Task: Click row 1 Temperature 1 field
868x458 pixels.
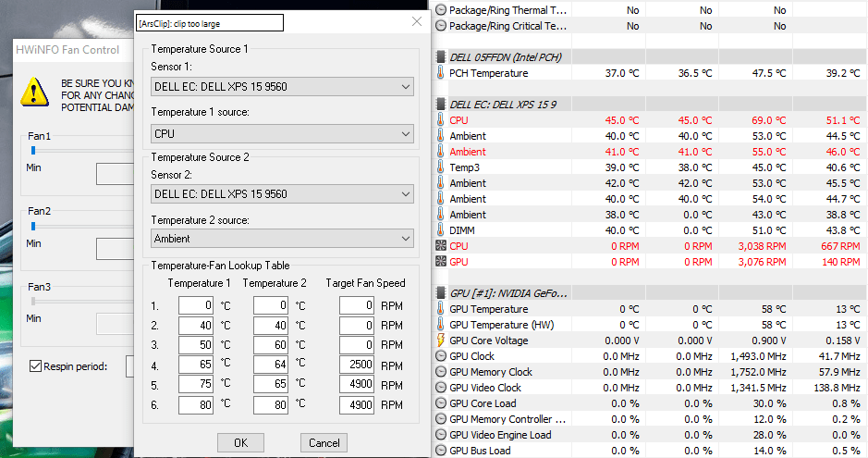Action: click(196, 305)
